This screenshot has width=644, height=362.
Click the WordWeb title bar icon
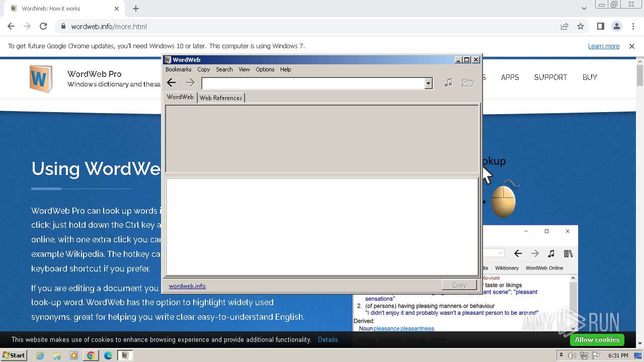[x=168, y=59]
